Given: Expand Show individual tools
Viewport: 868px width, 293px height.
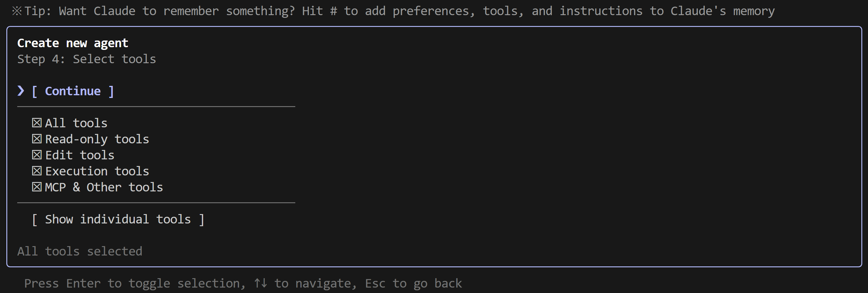Looking at the screenshot, I should tap(118, 219).
